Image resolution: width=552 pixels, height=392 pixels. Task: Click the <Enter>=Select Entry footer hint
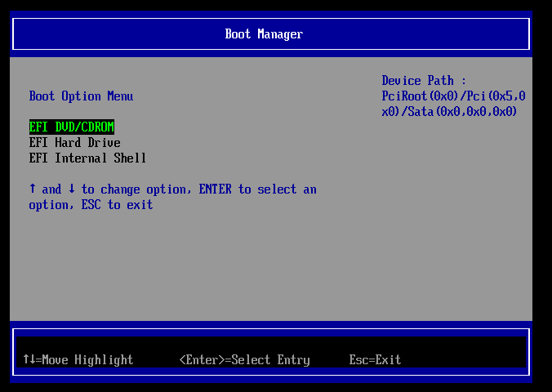pos(245,359)
